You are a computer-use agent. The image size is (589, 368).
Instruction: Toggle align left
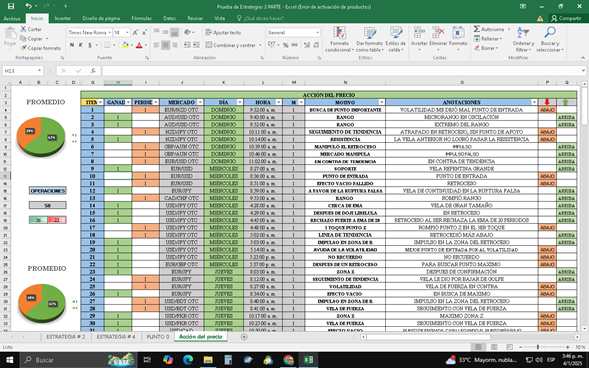click(x=156, y=45)
